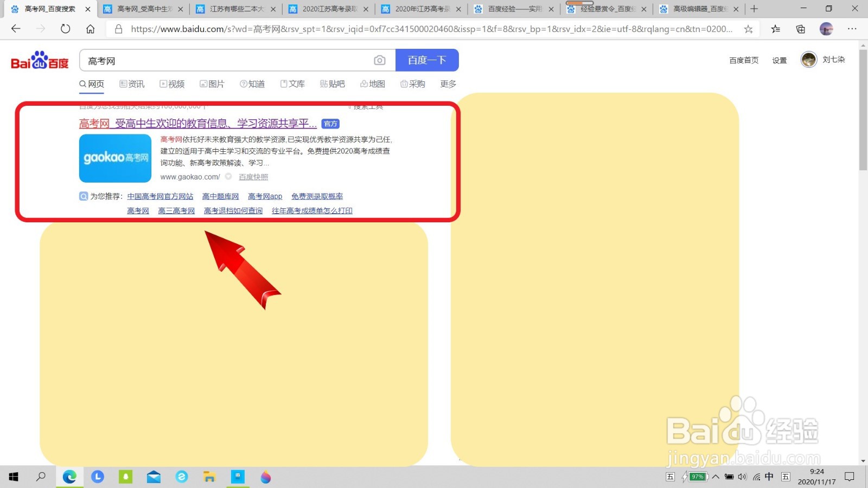Screen dimensions: 868x488
Task: Open the 百度快照 cached link
Action: click(x=253, y=177)
